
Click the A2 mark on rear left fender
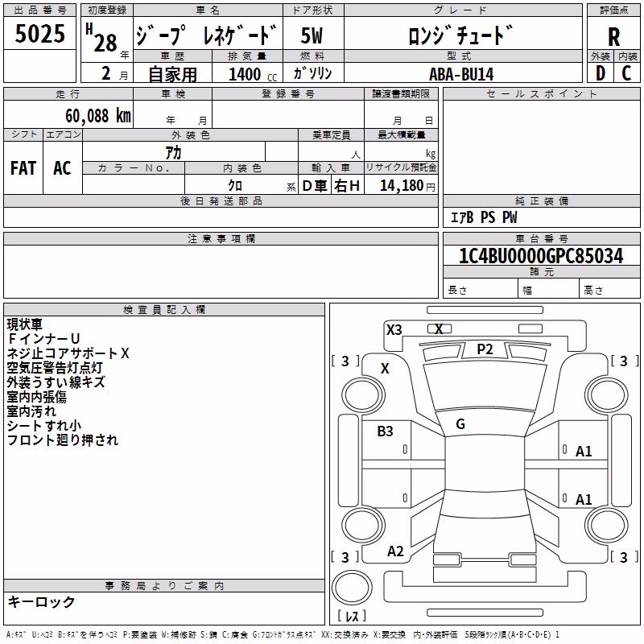[x=395, y=551]
